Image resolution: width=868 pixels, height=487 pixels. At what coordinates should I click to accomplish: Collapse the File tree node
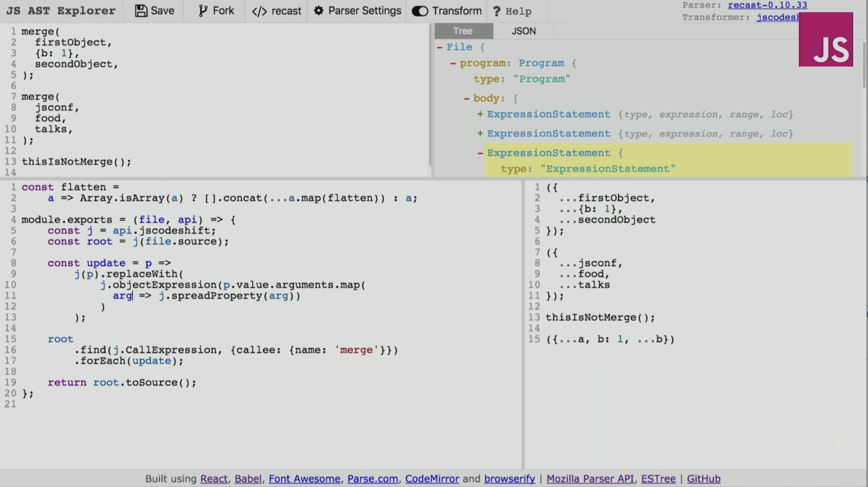pyautogui.click(x=439, y=47)
